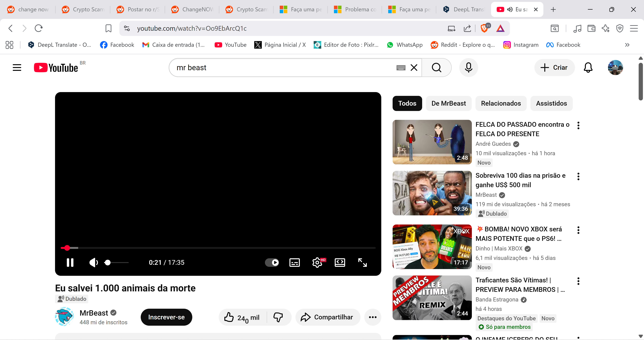Open Brave Shields lion icon
The width and height of the screenshot is (644, 340).
pos(485,28)
